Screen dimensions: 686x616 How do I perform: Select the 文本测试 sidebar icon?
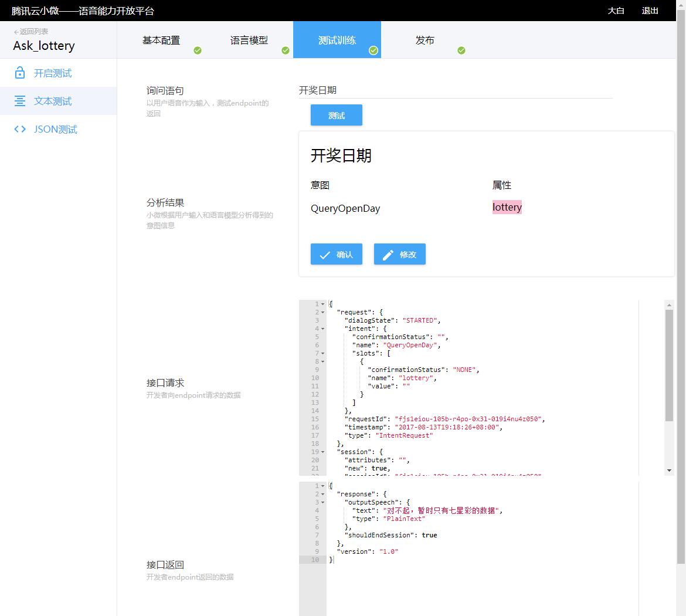pyautogui.click(x=19, y=100)
